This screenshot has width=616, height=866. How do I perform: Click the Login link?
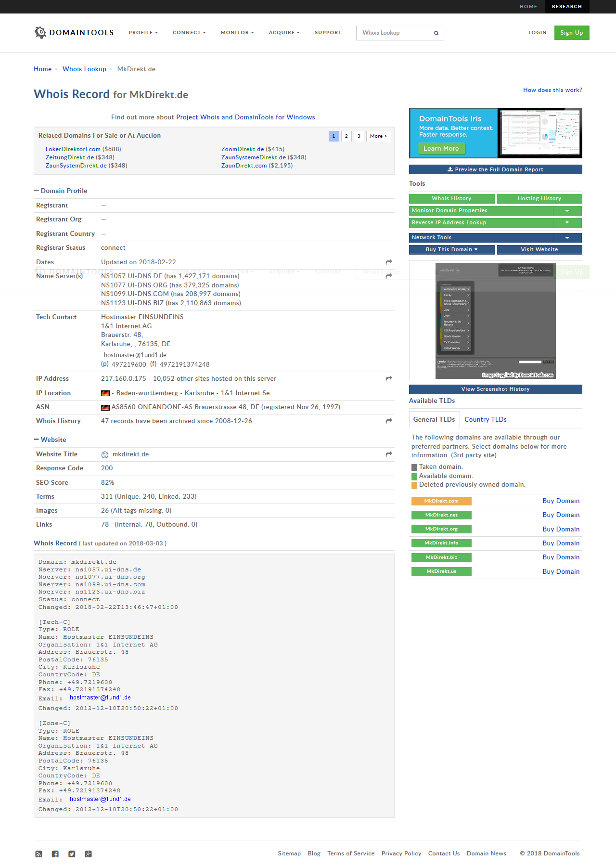pos(538,33)
